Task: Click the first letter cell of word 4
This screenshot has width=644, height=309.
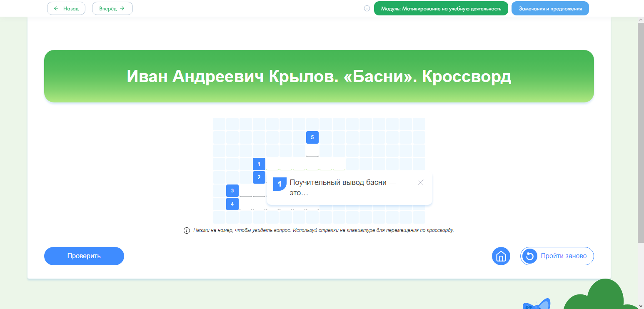Action: 245,204
